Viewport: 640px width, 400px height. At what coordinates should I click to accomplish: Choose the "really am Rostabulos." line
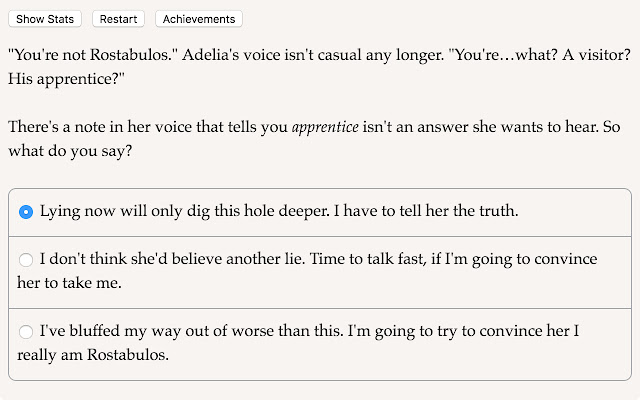93,355
